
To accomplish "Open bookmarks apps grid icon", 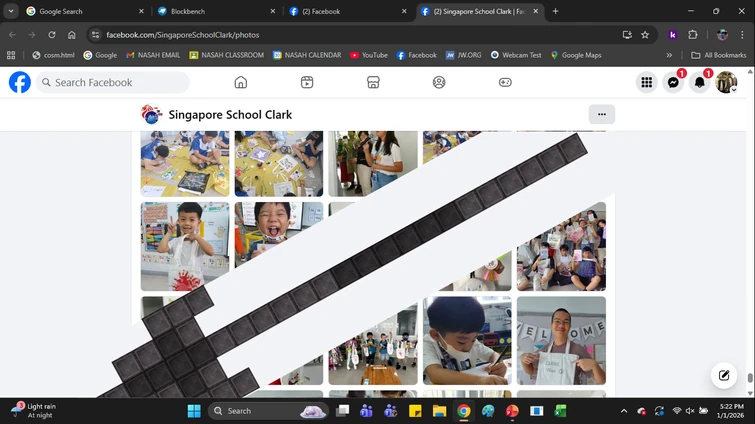I will (11, 55).
